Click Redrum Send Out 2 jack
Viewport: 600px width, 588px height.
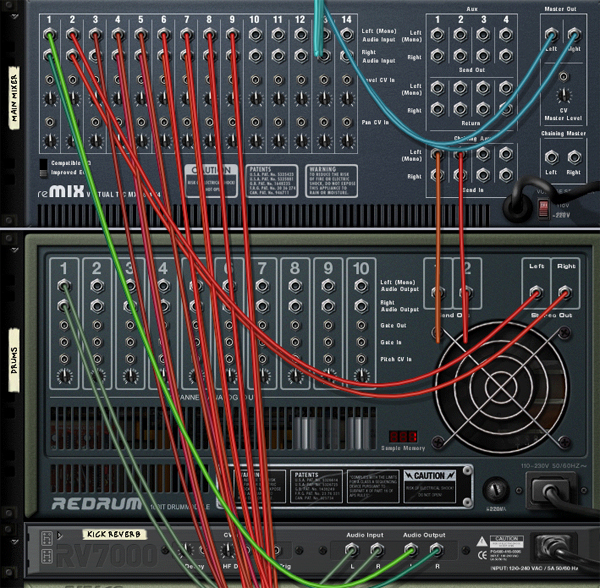(466, 293)
